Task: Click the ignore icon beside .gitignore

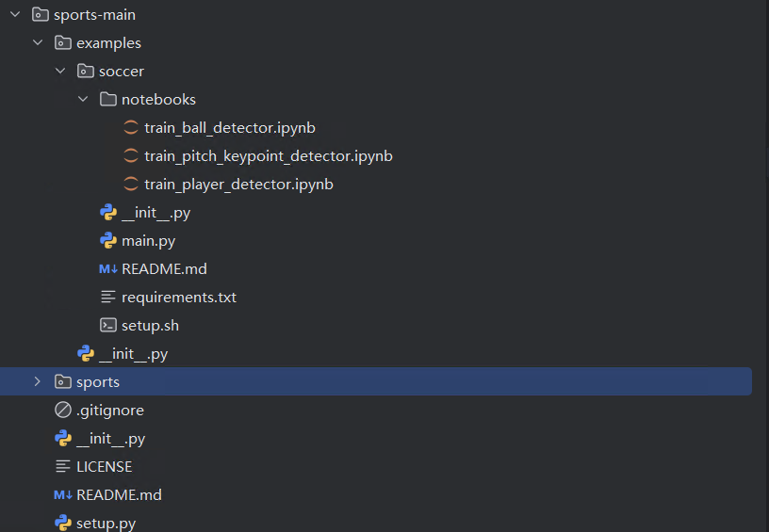Action: click(x=63, y=411)
